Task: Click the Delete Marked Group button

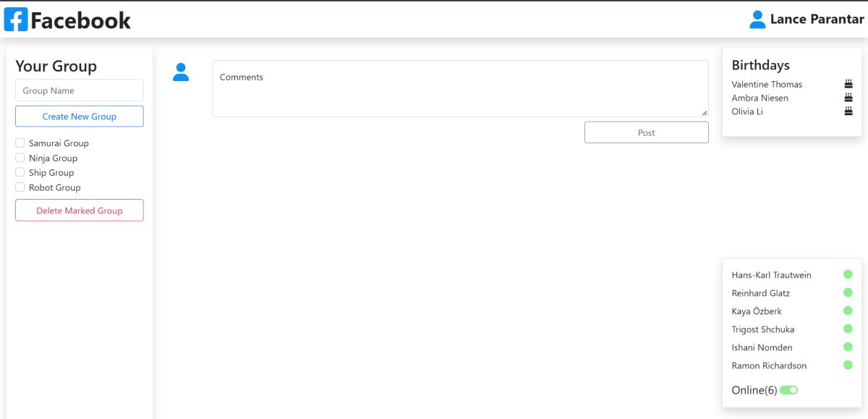Action: click(x=80, y=211)
